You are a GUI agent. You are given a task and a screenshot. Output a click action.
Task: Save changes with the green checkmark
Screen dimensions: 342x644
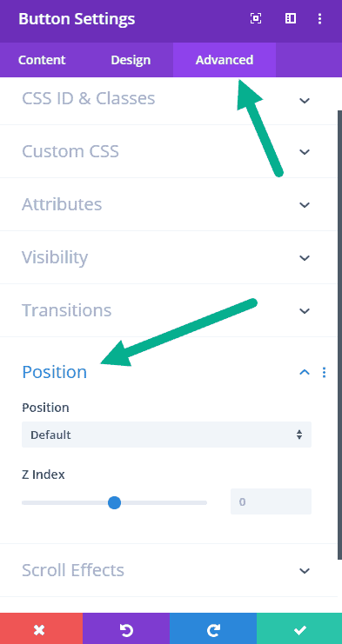point(299,628)
